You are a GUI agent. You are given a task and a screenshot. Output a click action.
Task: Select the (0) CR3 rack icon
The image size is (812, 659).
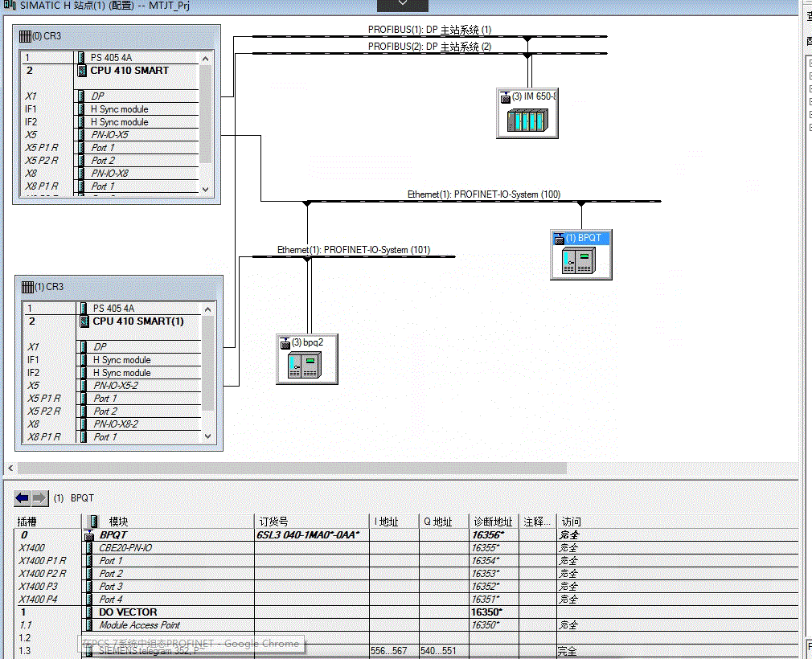click(x=25, y=36)
